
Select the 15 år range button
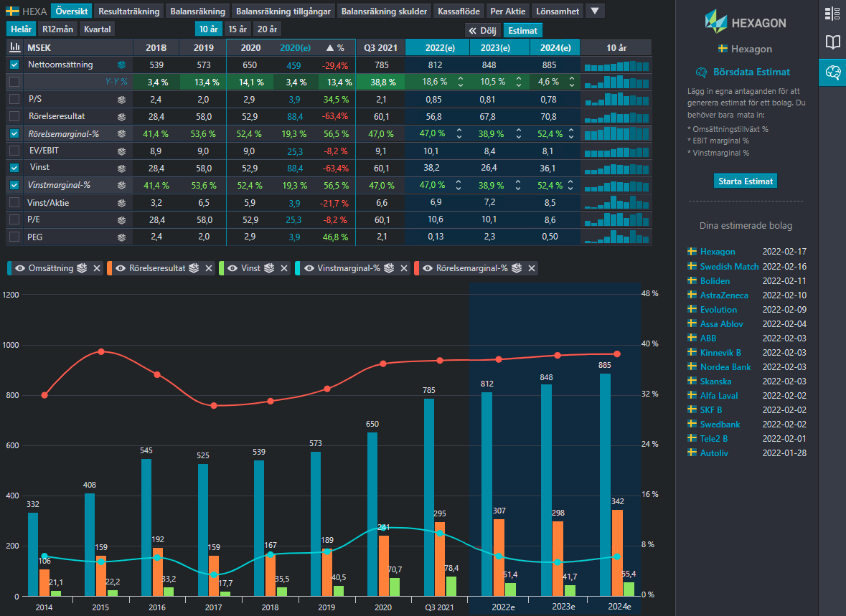pos(238,29)
